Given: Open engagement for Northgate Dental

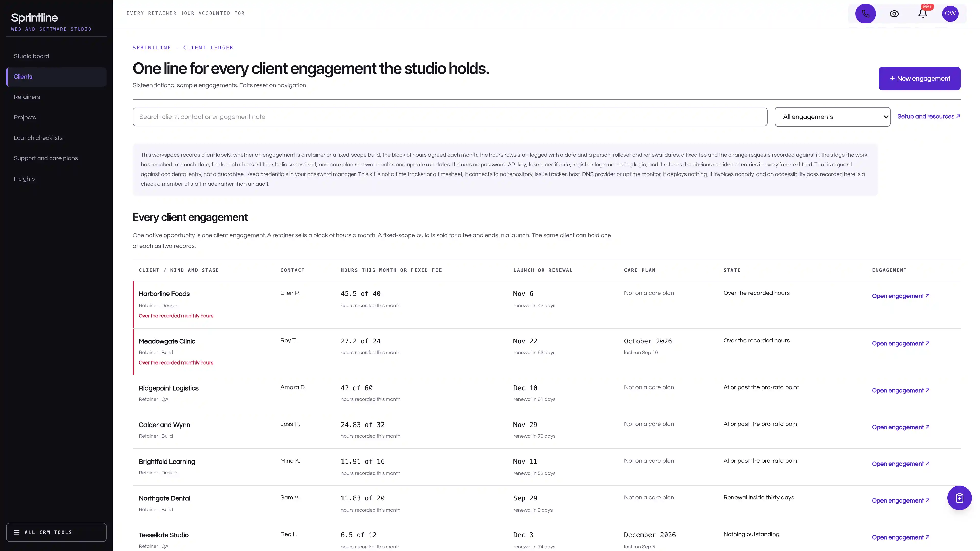Looking at the screenshot, I should (x=900, y=500).
